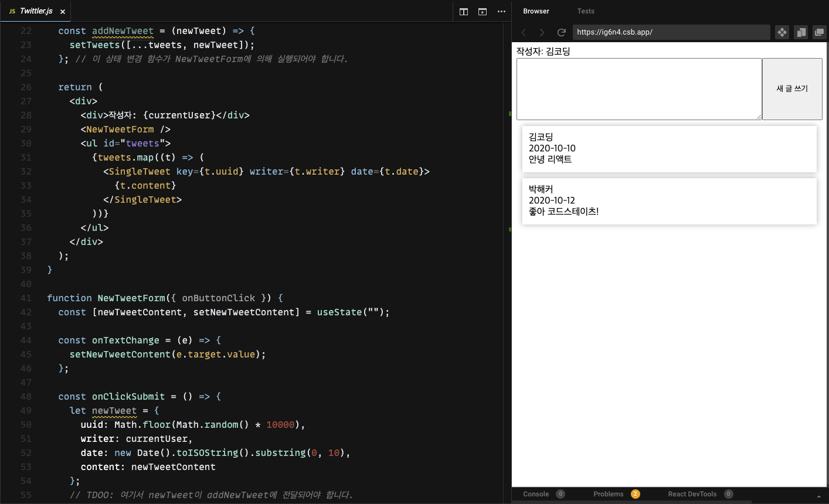
Task: Click the line number 32 in gutter
Action: tap(26, 171)
